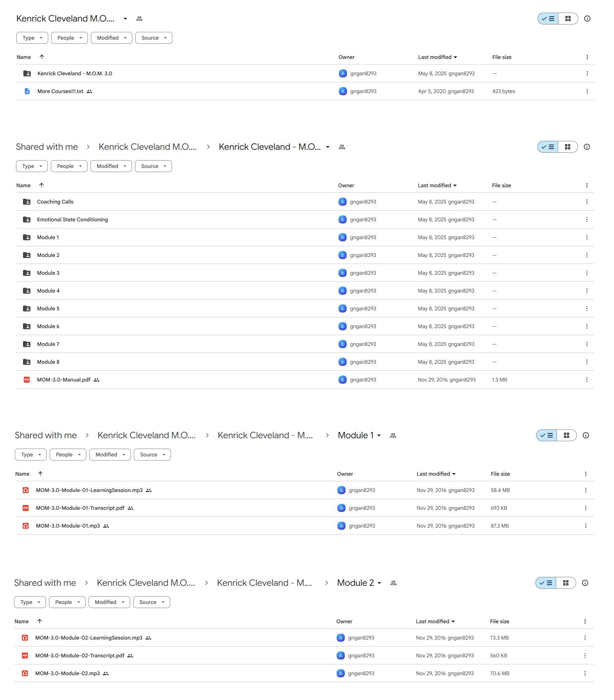
Task: Open more actions for Module 3 folder
Action: click(x=587, y=273)
